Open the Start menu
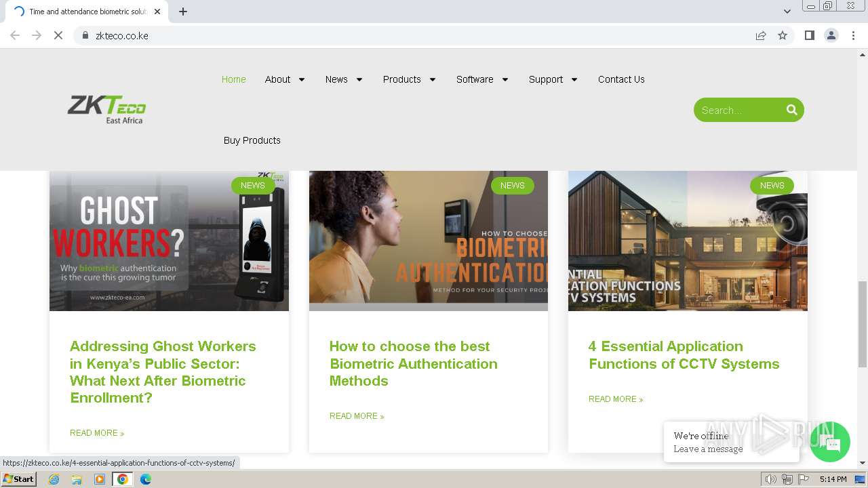 point(18,479)
